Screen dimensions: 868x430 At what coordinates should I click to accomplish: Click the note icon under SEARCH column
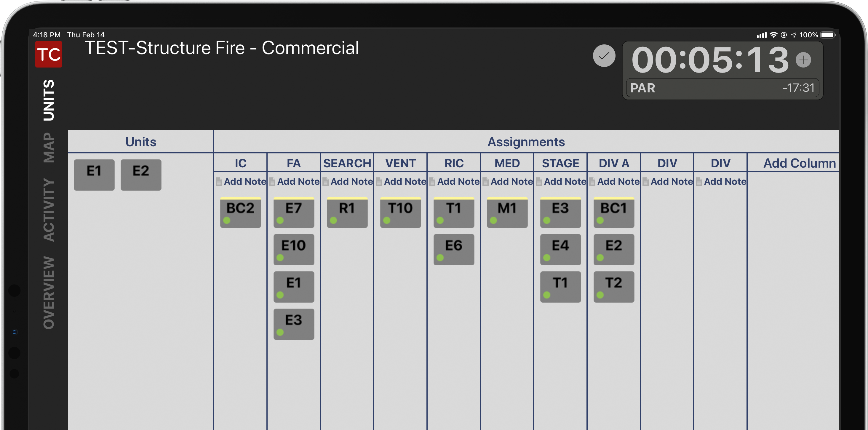pos(325,182)
